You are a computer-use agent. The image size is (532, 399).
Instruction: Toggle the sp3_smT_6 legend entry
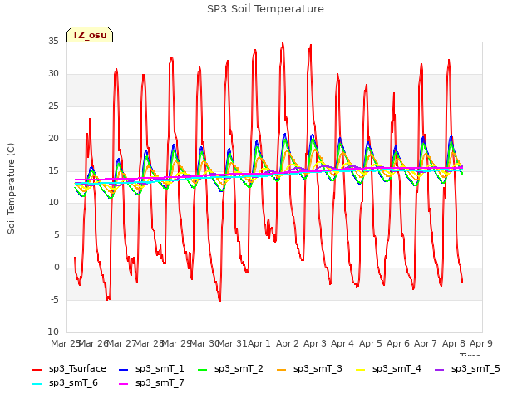[x=65, y=383]
